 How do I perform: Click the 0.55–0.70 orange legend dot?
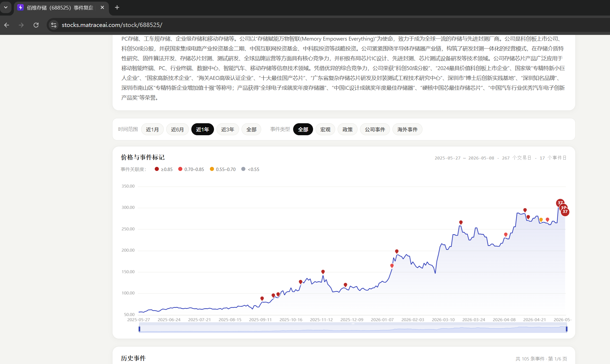(212, 169)
